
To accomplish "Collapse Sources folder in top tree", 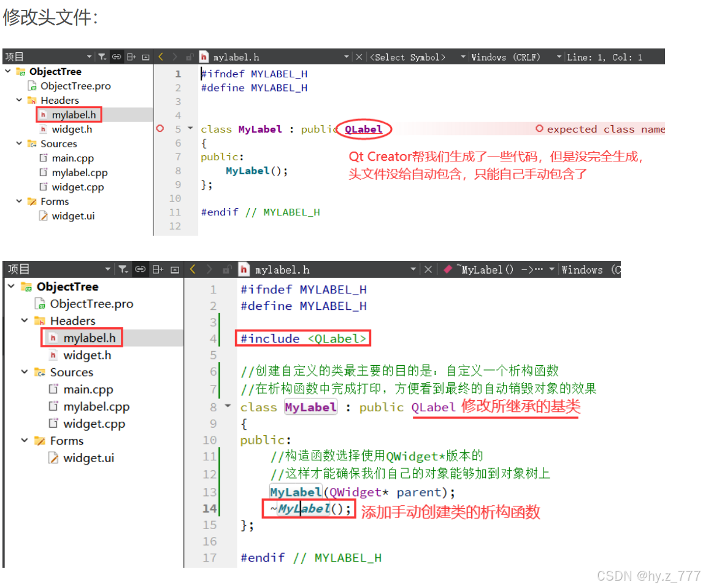I will pos(19,143).
